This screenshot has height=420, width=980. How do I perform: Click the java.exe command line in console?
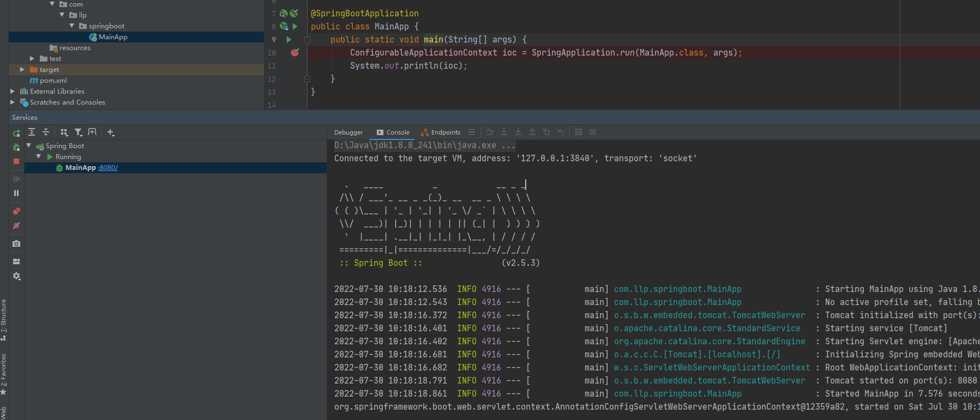click(425, 145)
